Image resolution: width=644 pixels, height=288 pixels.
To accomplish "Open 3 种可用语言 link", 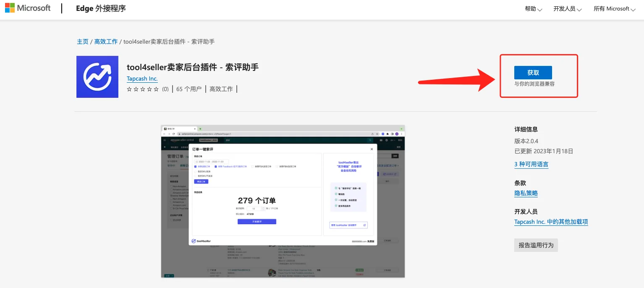I will click(x=531, y=165).
